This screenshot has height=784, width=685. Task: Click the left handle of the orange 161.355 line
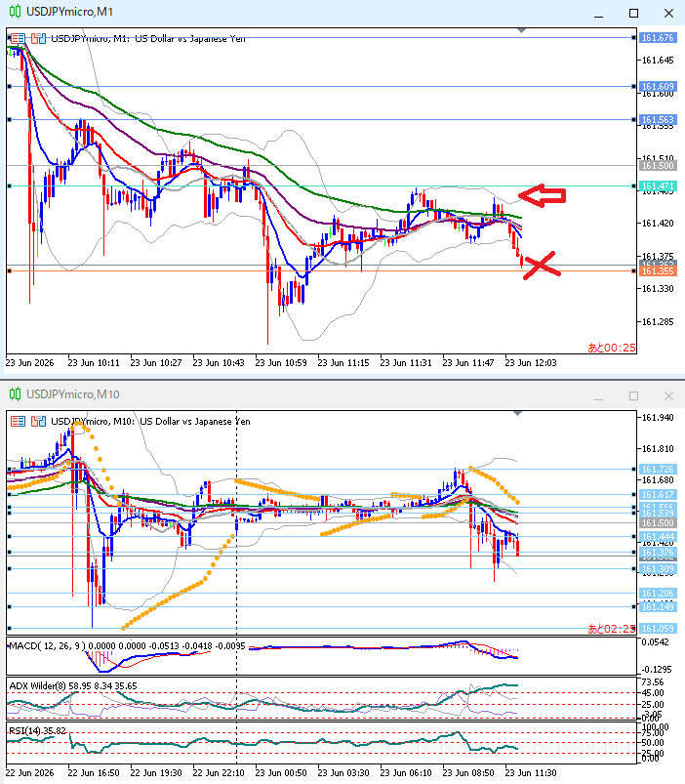point(9,271)
